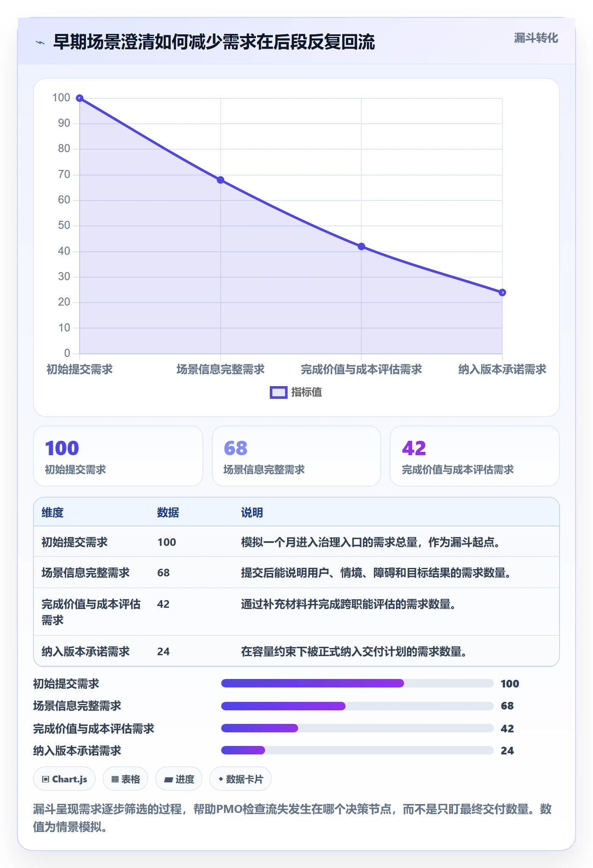The image size is (593, 868).
Task: Select the data card showing 68
Action: (x=296, y=456)
